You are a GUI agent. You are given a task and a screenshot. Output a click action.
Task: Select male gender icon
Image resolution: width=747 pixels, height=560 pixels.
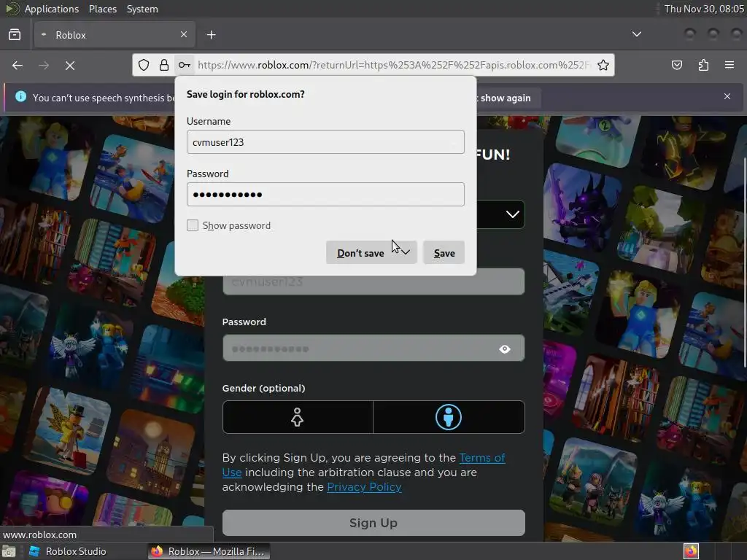(449, 417)
